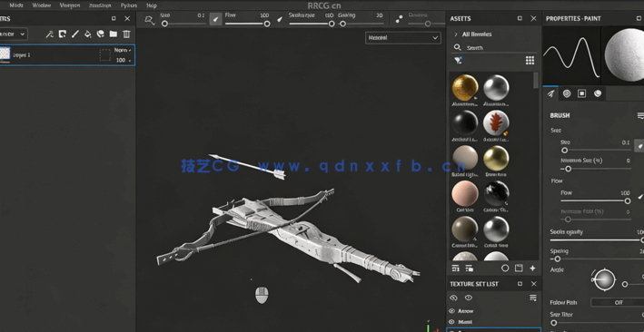644x332 pixels.
Task: Toggle pen pressure for Flow in the toolbar
Action: [x=280, y=19]
